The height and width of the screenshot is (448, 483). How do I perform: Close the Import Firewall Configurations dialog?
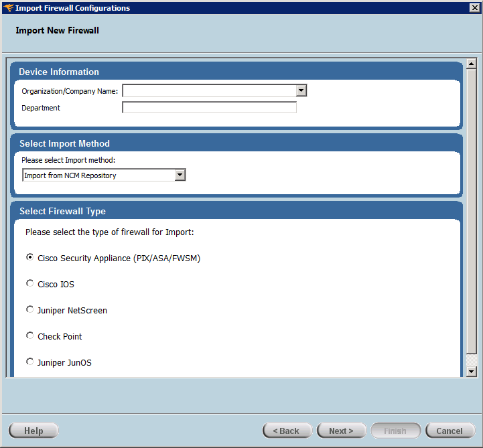474,7
